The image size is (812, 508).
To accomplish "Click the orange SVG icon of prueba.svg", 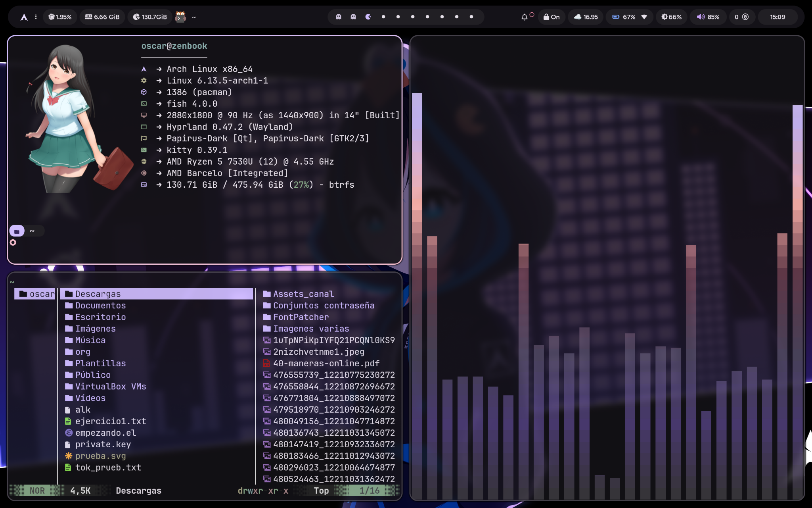I will coord(69,456).
